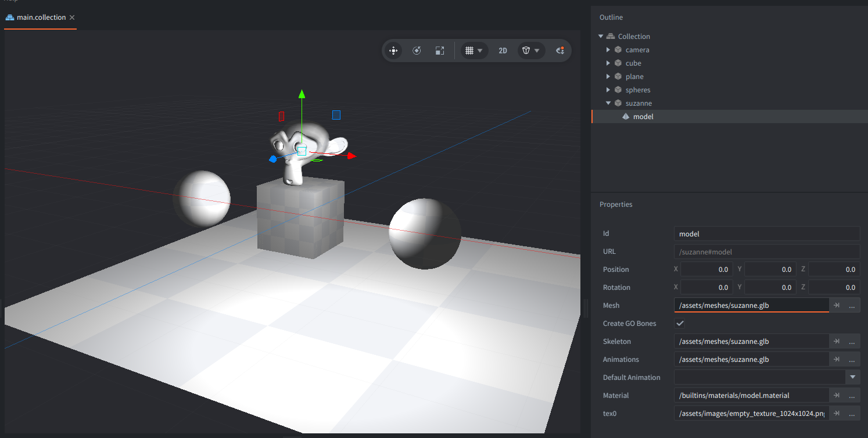Close the main.collection tab
Image resolution: width=868 pixels, height=438 pixels.
(72, 17)
